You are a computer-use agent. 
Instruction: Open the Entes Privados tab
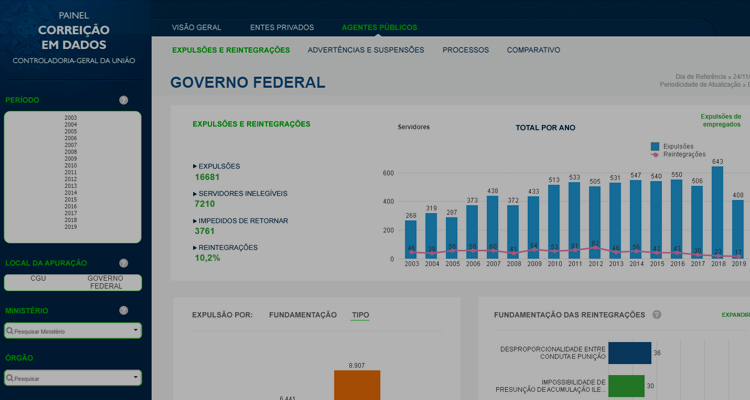point(281,27)
